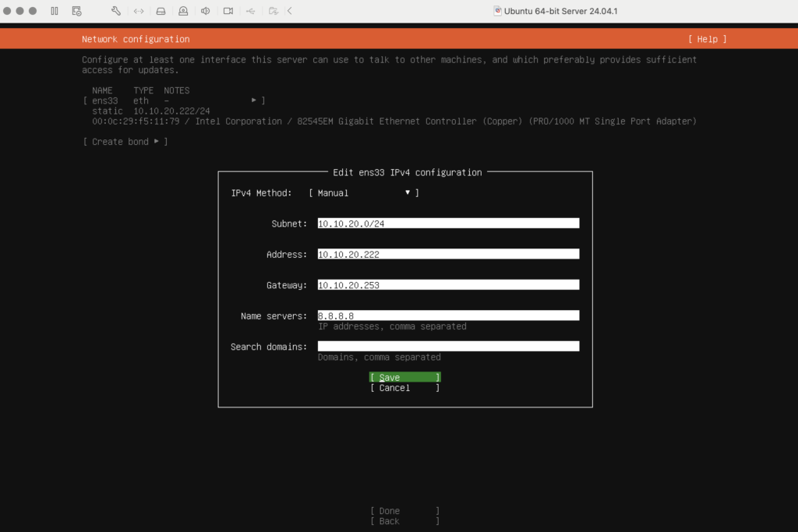Click in the Subnet field
The image size is (798, 532).
[x=448, y=224]
